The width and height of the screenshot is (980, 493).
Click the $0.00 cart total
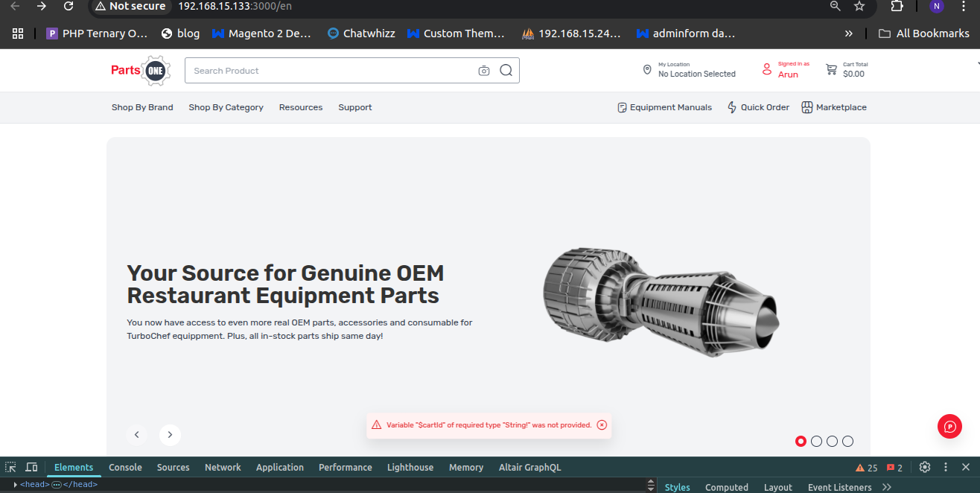pyautogui.click(x=853, y=74)
